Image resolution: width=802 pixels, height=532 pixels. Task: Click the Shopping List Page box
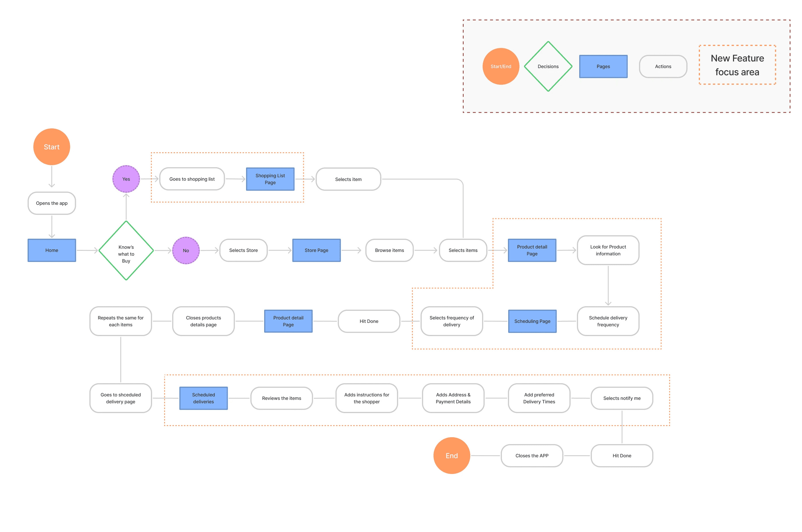[270, 179]
